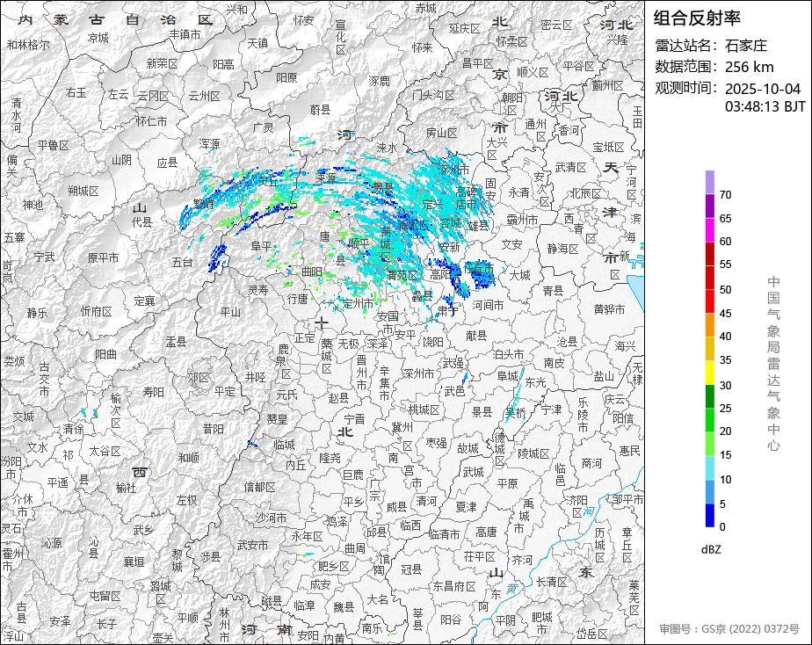Select the magenta swatch in the dBZ legend
Screen dimensions: 812x645
[709, 229]
